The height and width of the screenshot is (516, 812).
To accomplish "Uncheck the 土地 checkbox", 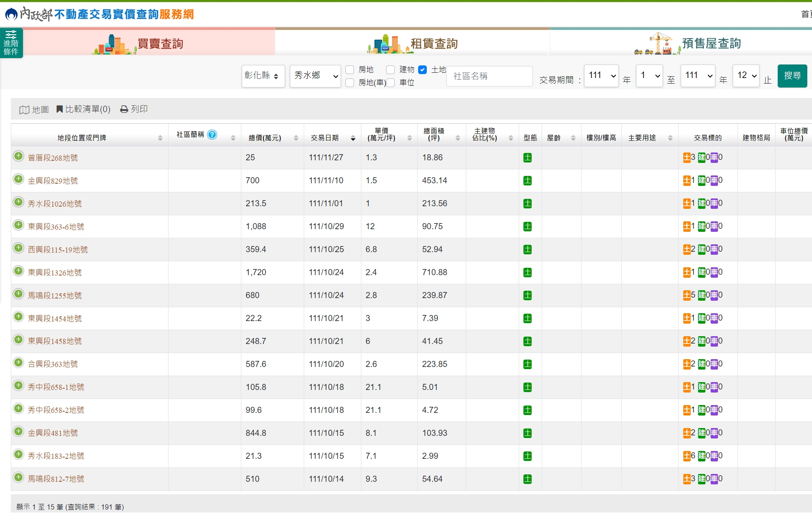I will tap(422, 69).
